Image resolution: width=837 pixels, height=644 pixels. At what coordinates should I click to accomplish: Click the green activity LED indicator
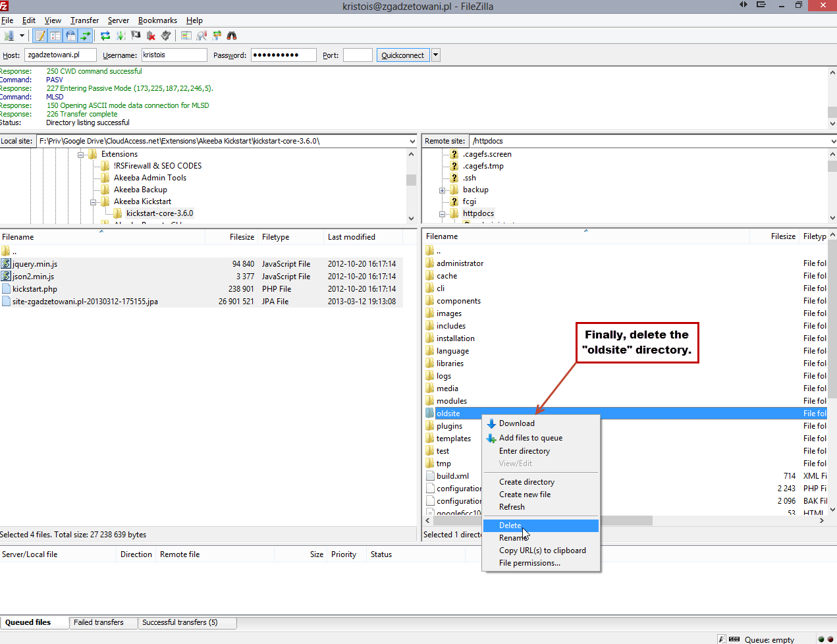(x=821, y=639)
